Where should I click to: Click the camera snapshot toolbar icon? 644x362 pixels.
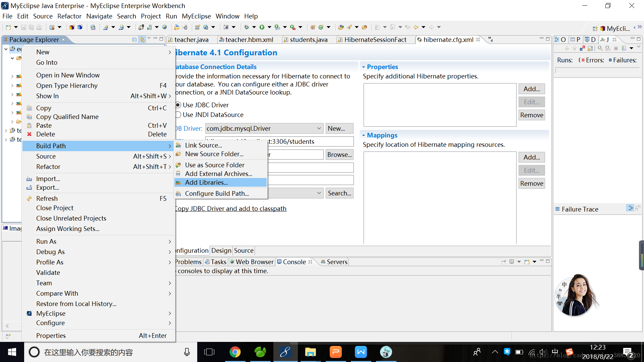coord(226,27)
